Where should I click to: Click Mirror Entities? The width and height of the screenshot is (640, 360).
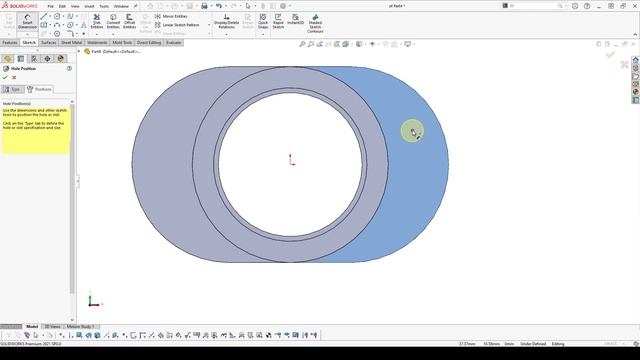click(171, 16)
